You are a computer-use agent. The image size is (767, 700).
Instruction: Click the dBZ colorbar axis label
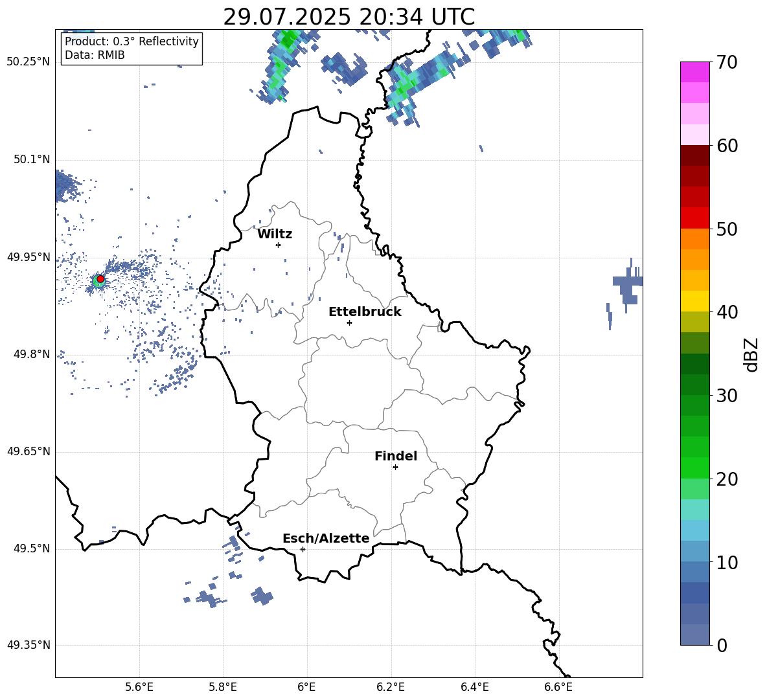coord(751,354)
